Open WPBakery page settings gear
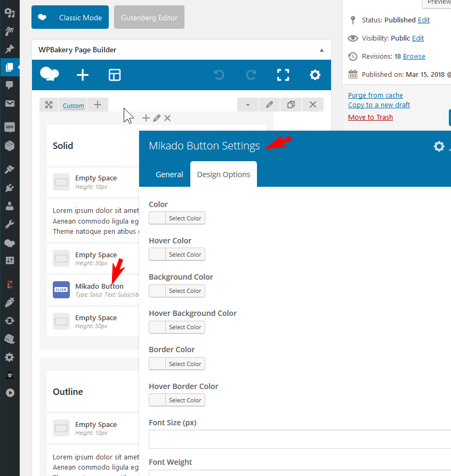This screenshot has width=451, height=476. click(x=315, y=75)
